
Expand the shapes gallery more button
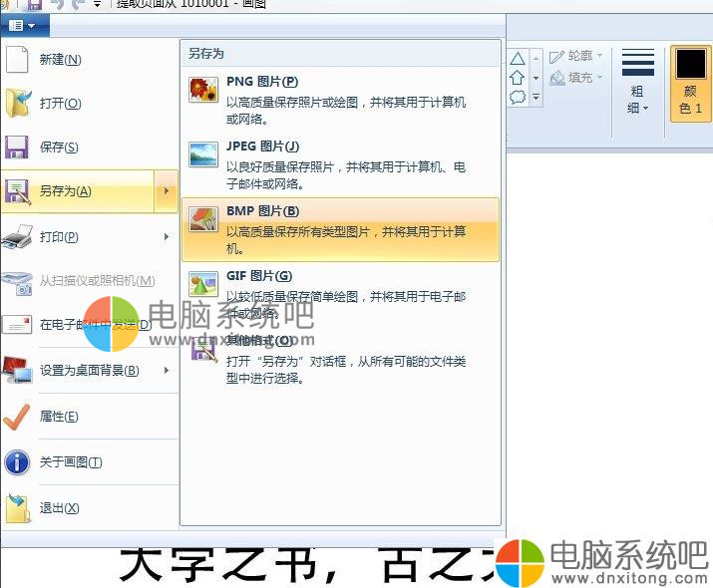(x=536, y=97)
